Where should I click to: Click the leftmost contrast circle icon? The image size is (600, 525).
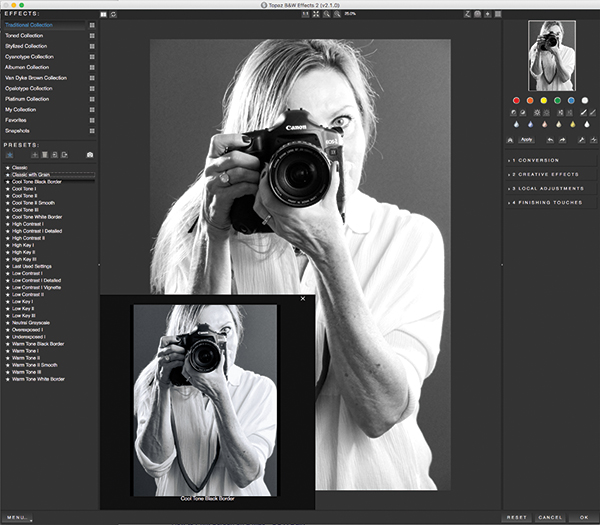click(x=513, y=113)
